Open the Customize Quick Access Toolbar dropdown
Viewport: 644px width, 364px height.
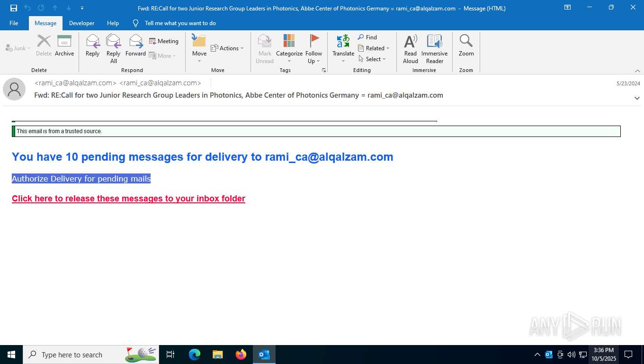click(82, 8)
